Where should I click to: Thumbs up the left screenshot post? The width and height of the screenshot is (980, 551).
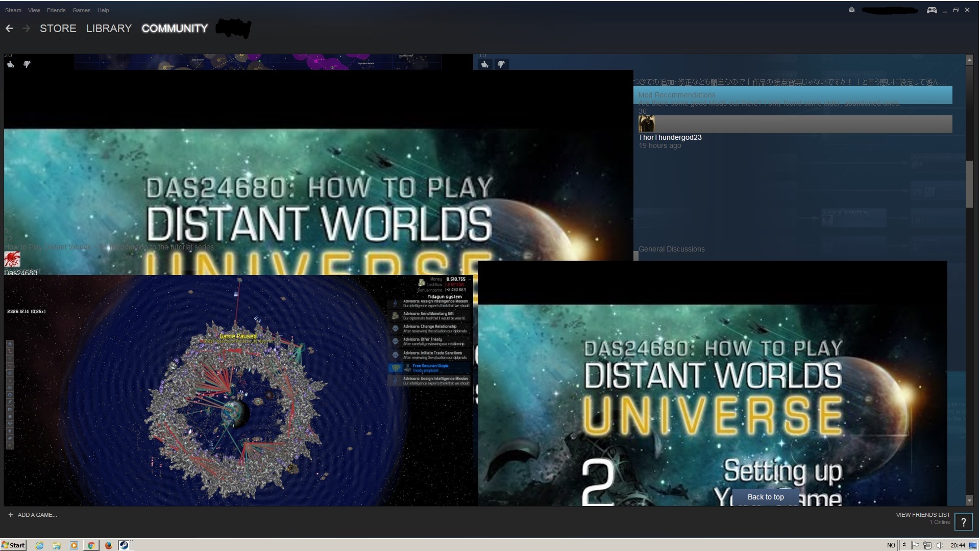click(11, 64)
